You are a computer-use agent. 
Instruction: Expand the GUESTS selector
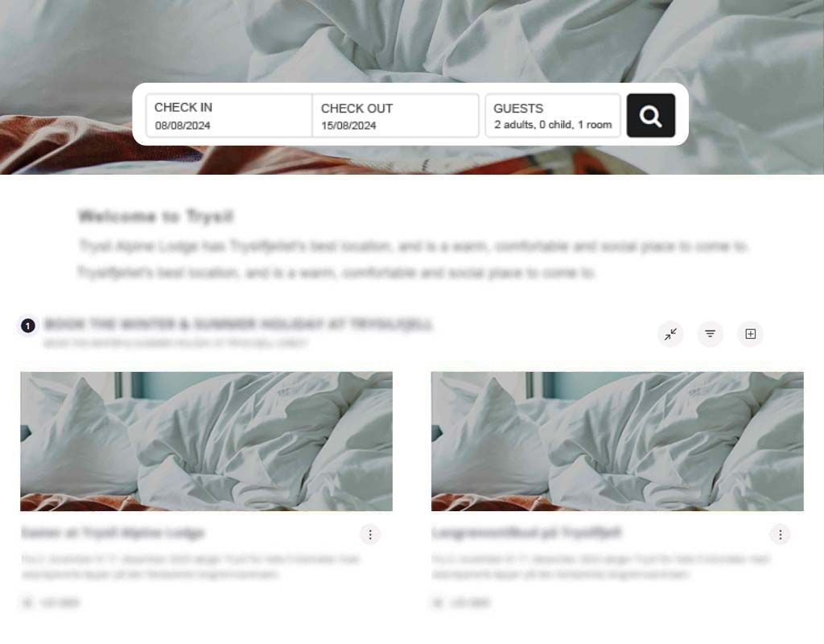coord(553,116)
